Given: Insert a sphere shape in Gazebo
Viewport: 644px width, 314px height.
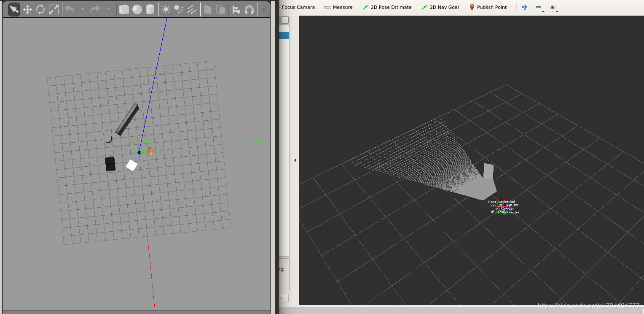Looking at the screenshot, I should coord(137,9).
